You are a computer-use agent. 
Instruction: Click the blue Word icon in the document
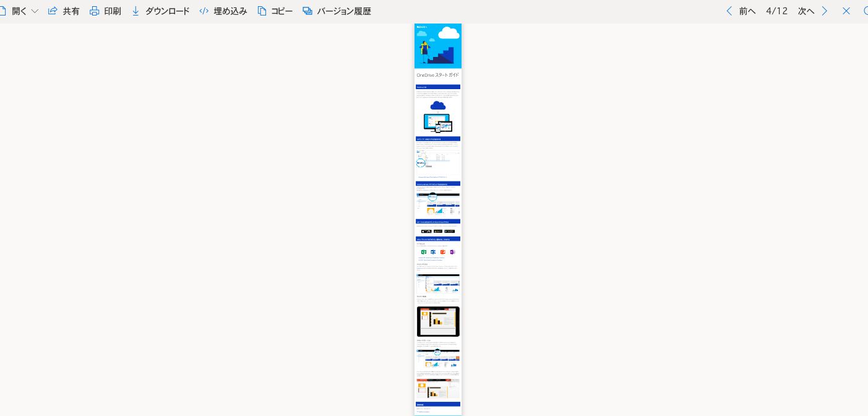pos(433,252)
